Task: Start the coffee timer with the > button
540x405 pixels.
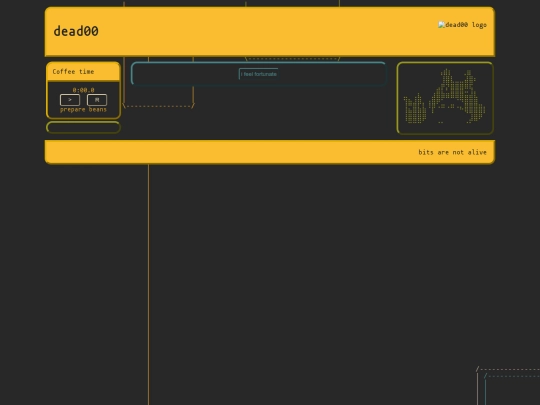Action: (x=70, y=100)
